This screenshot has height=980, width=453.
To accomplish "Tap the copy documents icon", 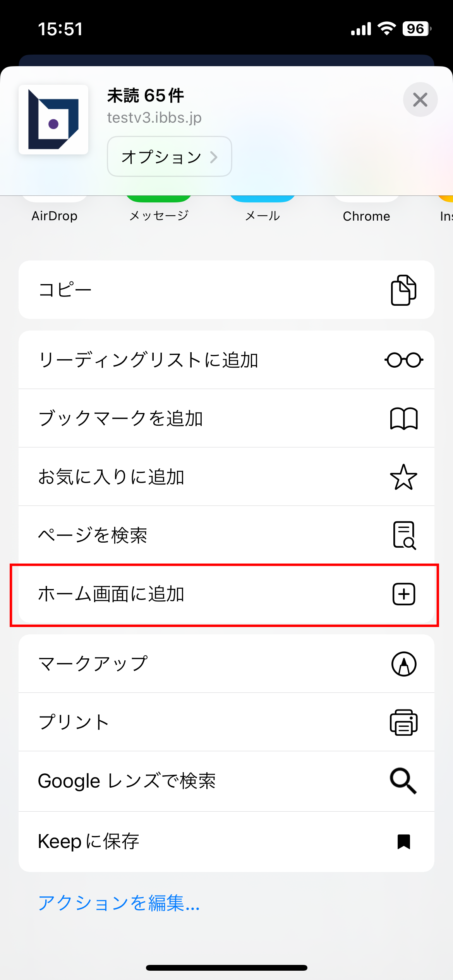I will (x=403, y=290).
